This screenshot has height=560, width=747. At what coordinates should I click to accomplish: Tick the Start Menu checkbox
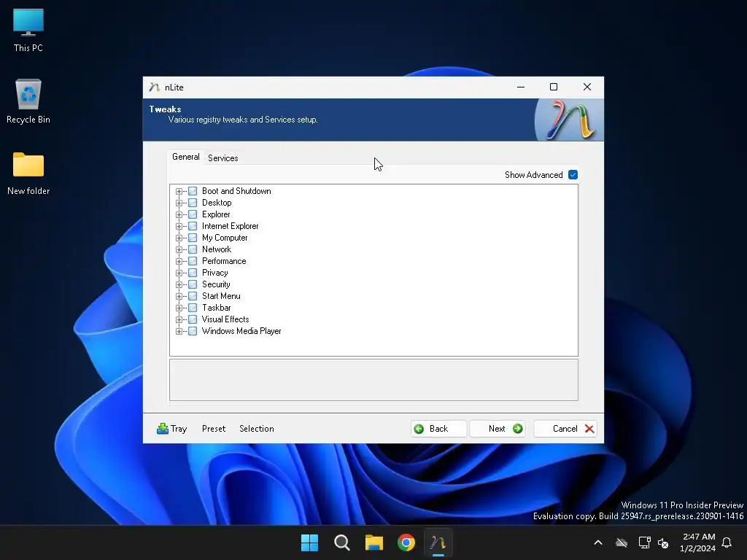point(193,296)
